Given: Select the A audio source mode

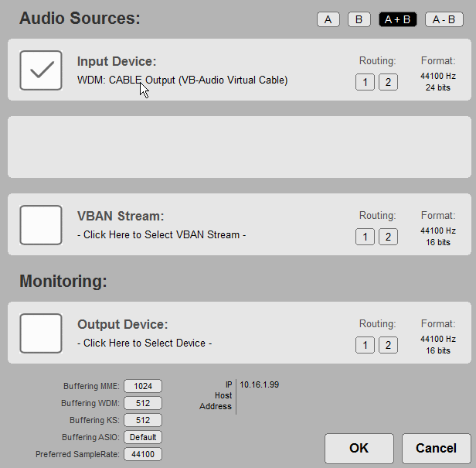Looking at the screenshot, I should [328, 20].
